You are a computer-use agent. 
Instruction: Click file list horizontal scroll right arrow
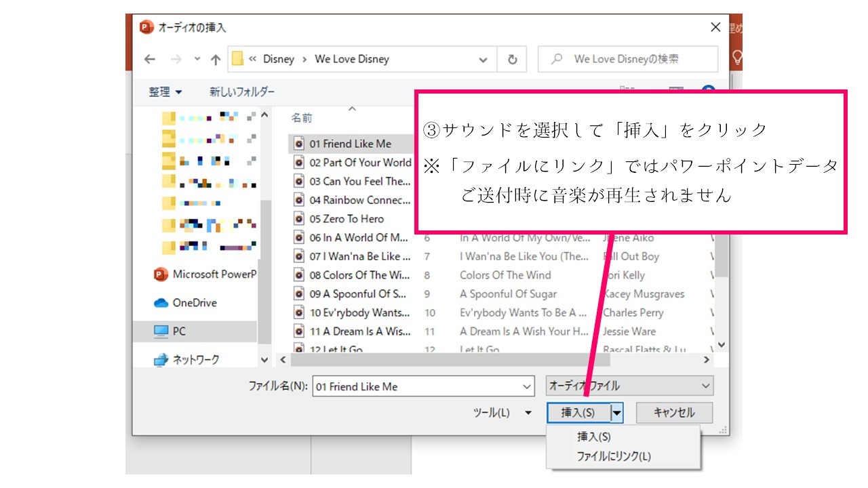706,360
